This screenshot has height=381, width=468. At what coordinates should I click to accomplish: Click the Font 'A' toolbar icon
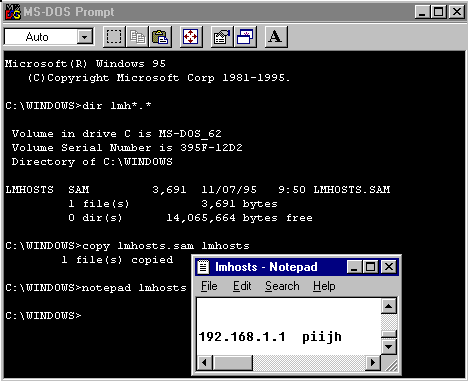pyautogui.click(x=276, y=37)
